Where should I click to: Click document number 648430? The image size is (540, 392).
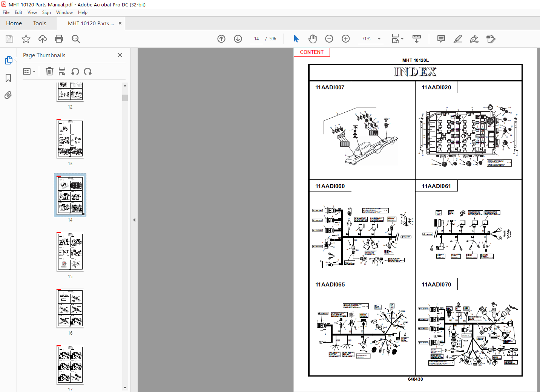[415, 379]
